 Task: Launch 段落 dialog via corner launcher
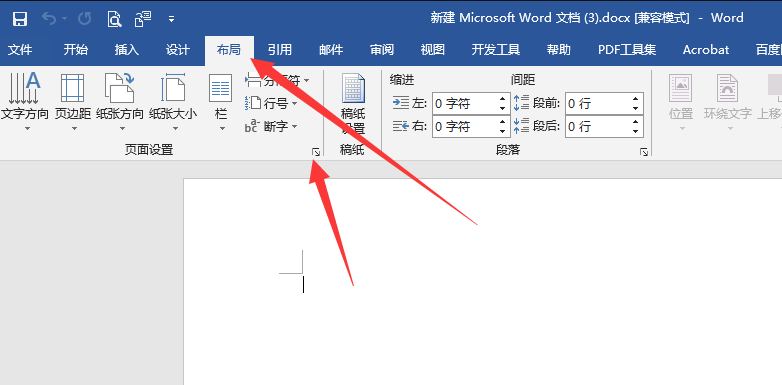click(644, 152)
